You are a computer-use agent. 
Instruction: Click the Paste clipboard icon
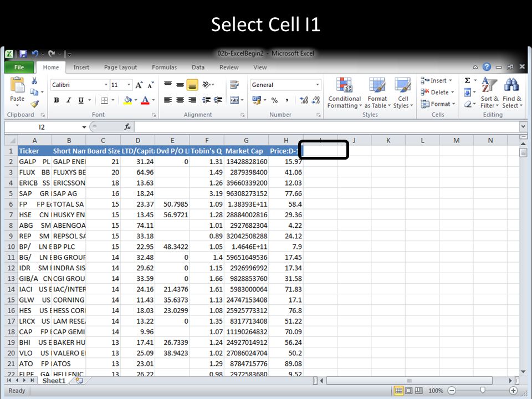(17, 85)
